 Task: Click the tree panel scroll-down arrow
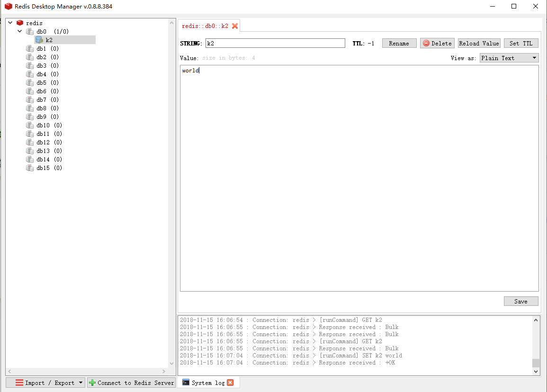pyautogui.click(x=171, y=364)
